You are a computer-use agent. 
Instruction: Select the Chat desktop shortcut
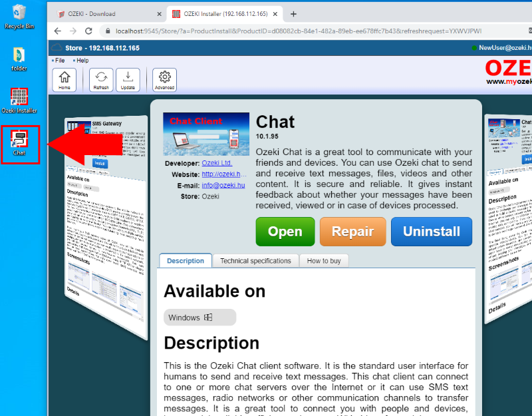point(20,144)
